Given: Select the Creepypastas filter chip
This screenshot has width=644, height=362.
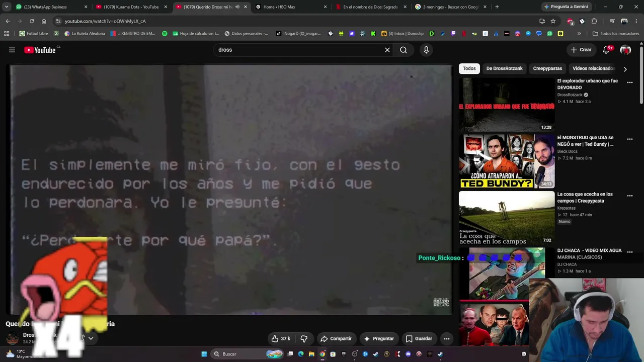Looking at the screenshot, I should pos(547,68).
